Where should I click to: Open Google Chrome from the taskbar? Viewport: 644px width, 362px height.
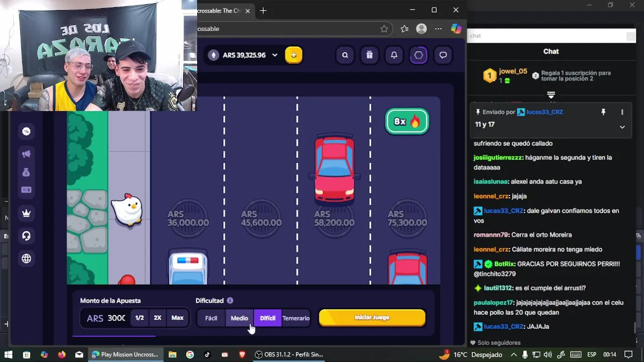(x=190, y=354)
